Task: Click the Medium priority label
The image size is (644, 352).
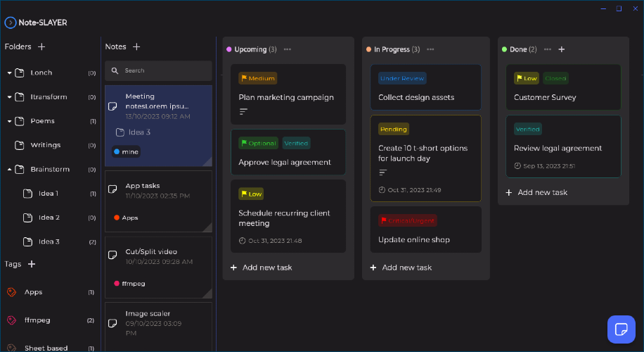Action: pos(258,78)
